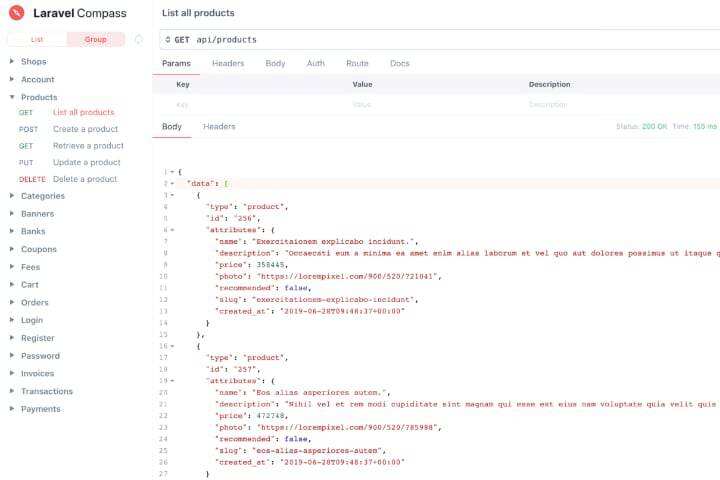Switch sidebar to Group view
This screenshot has width=720, height=480.
[96, 40]
